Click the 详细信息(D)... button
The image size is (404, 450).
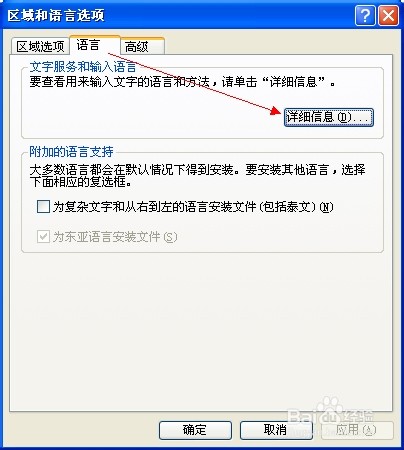tap(329, 117)
